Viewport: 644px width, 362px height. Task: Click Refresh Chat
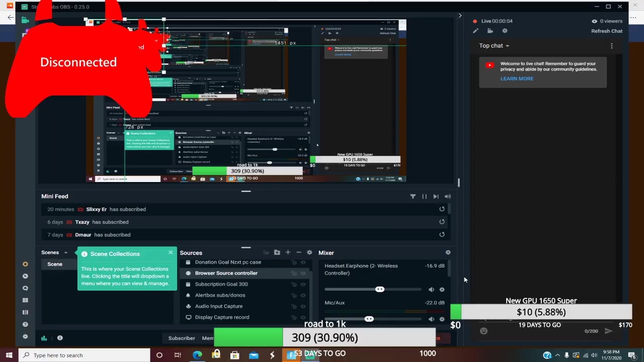[x=607, y=31]
